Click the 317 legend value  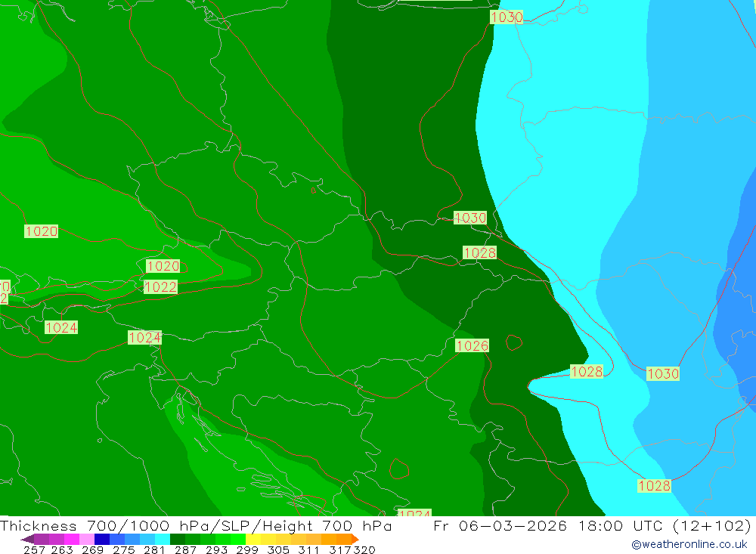coord(340,550)
